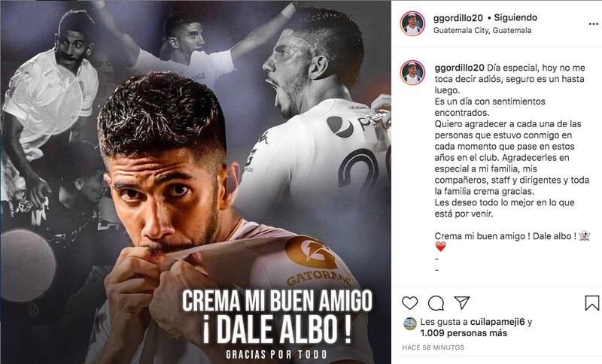Open cuilapameji6 profile link
Viewport: 602px width, 364px height.
[x=497, y=322]
